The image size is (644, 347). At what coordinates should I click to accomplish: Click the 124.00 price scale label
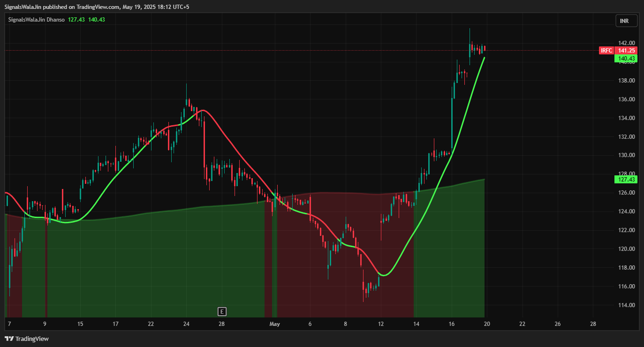[626, 211]
